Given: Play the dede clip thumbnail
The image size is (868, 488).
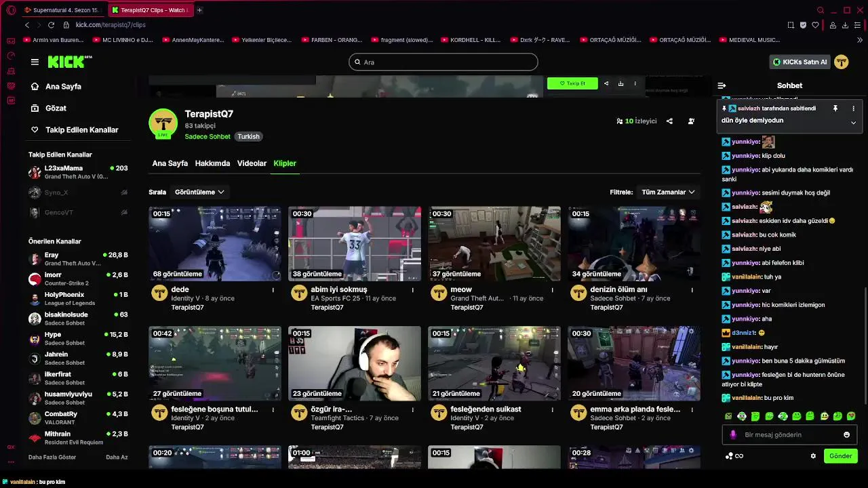Looking at the screenshot, I should pos(215,244).
